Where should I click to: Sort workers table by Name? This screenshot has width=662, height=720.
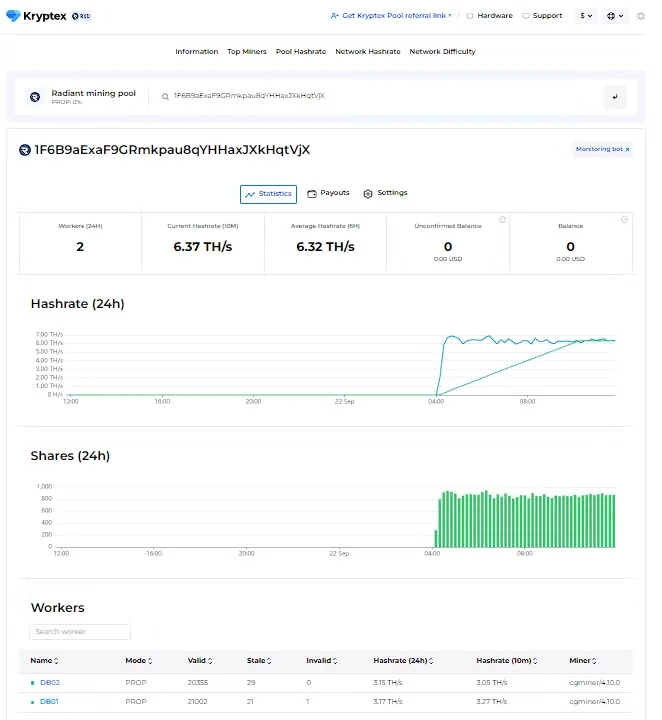tap(44, 661)
